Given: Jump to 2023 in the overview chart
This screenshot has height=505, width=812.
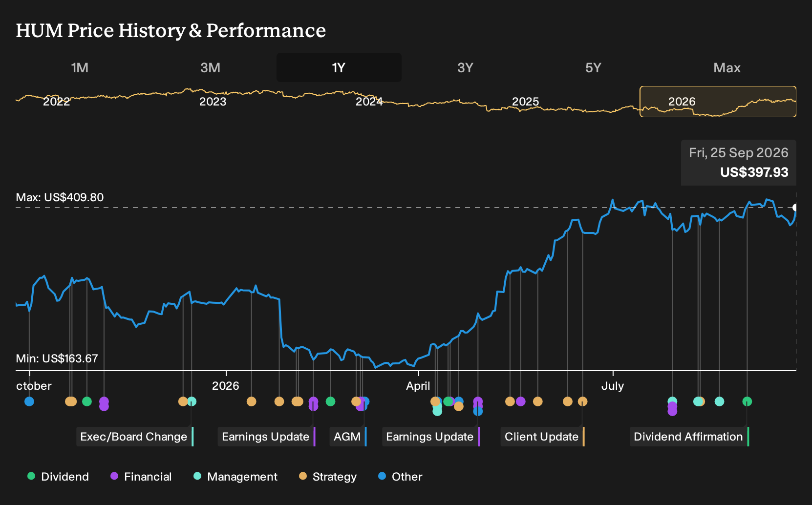Looking at the screenshot, I should 213,102.
